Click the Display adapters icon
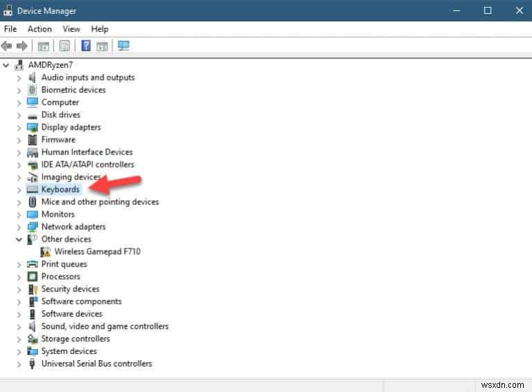Viewport: 532px width, 392px height. [33, 127]
